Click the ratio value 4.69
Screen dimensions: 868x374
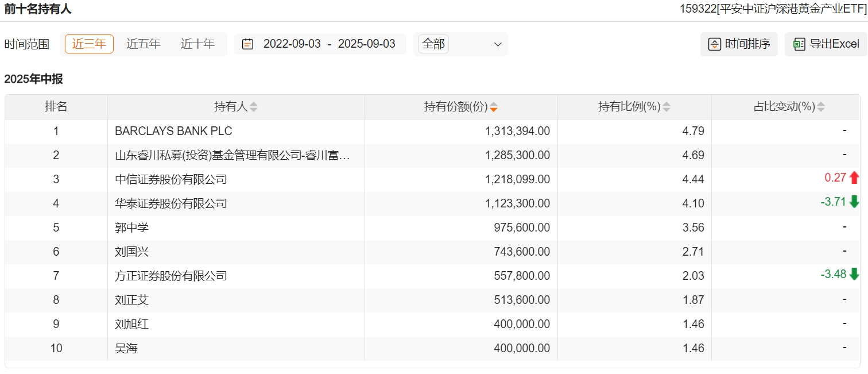(694, 155)
